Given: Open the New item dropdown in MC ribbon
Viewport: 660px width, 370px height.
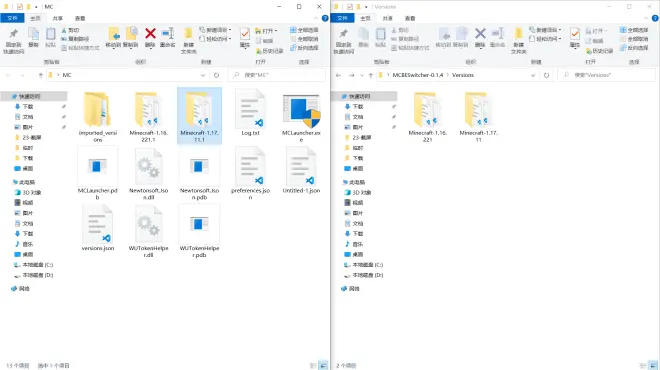Looking at the screenshot, I should click(216, 30).
